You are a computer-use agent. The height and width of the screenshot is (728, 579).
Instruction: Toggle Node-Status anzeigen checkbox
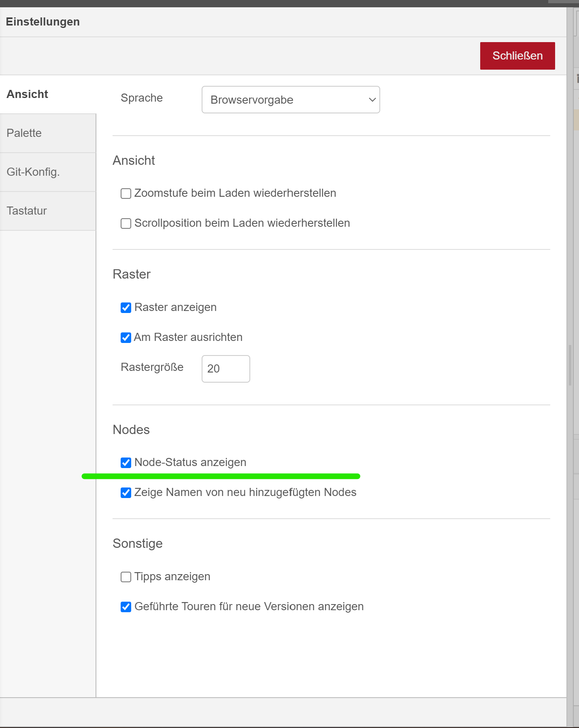126,463
